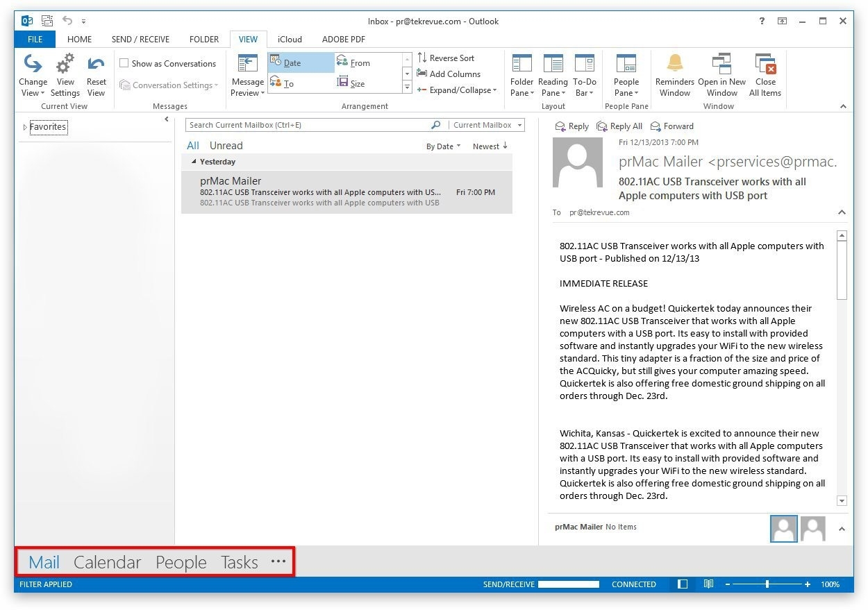Open Mail in navigation bar
Image resolution: width=868 pixels, height=610 pixels.
point(44,562)
